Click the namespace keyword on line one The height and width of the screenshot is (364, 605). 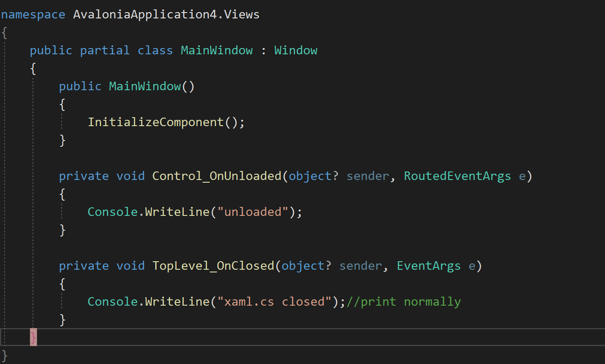click(x=32, y=14)
